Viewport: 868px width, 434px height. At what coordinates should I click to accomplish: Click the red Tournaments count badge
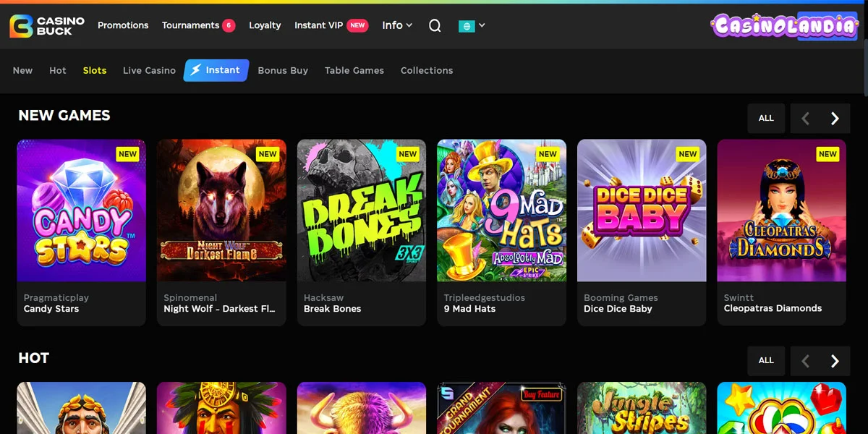coord(229,25)
